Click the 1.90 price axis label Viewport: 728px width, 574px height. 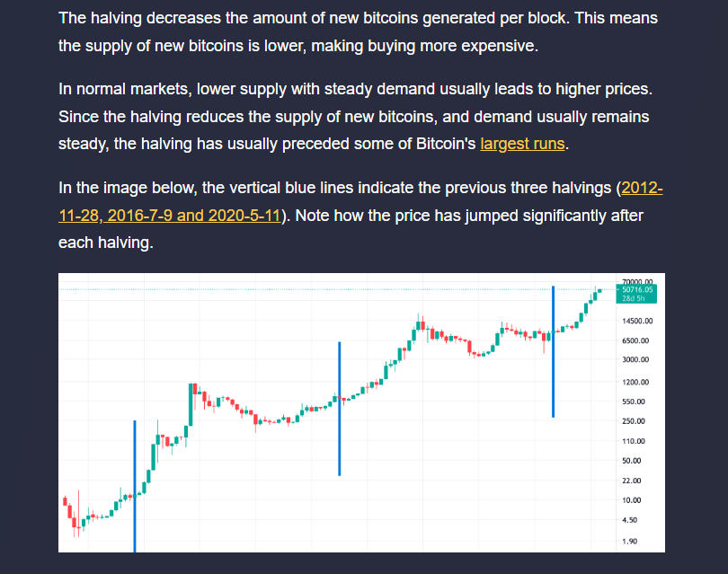point(630,541)
